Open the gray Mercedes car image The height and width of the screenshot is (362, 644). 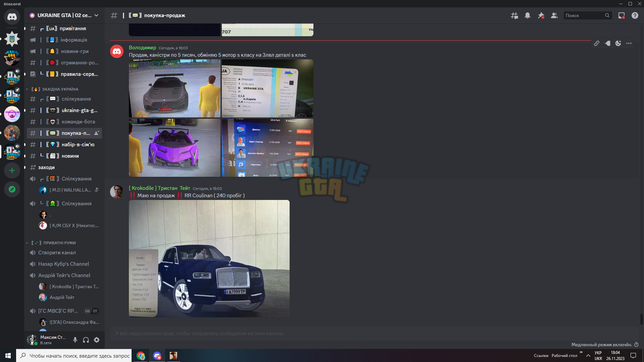point(175,88)
